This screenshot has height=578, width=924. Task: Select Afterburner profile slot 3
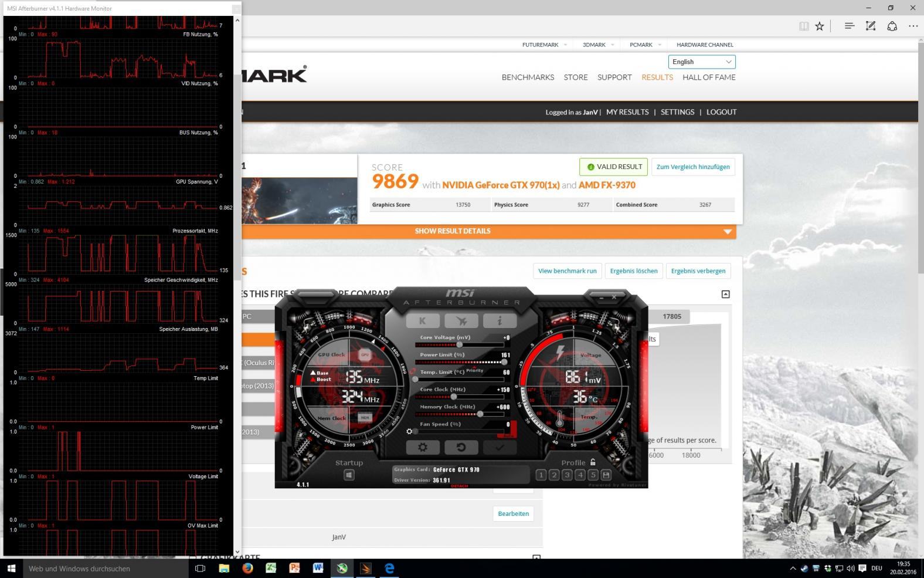pyautogui.click(x=567, y=475)
